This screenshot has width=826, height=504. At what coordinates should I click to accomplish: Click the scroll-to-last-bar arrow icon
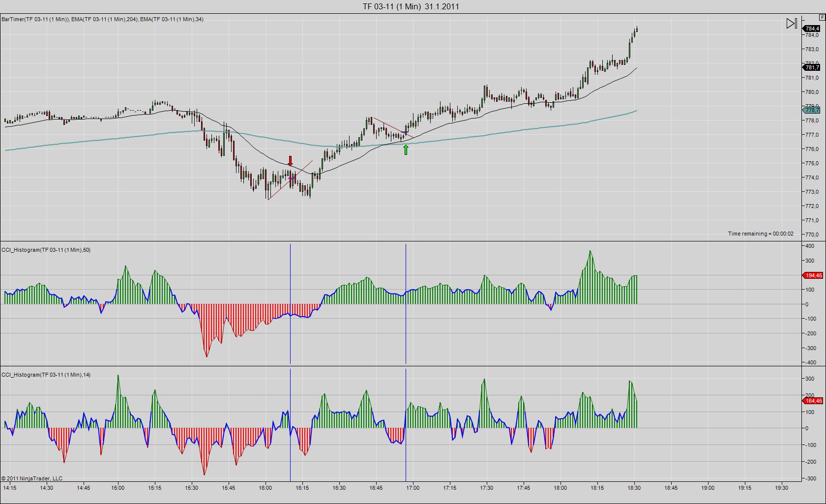point(791,23)
